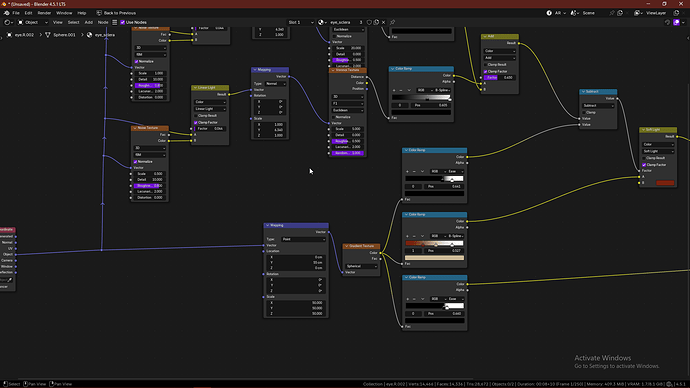Viewport: 690px width, 388px height.
Task: Open the Window menu
Action: (x=64, y=13)
